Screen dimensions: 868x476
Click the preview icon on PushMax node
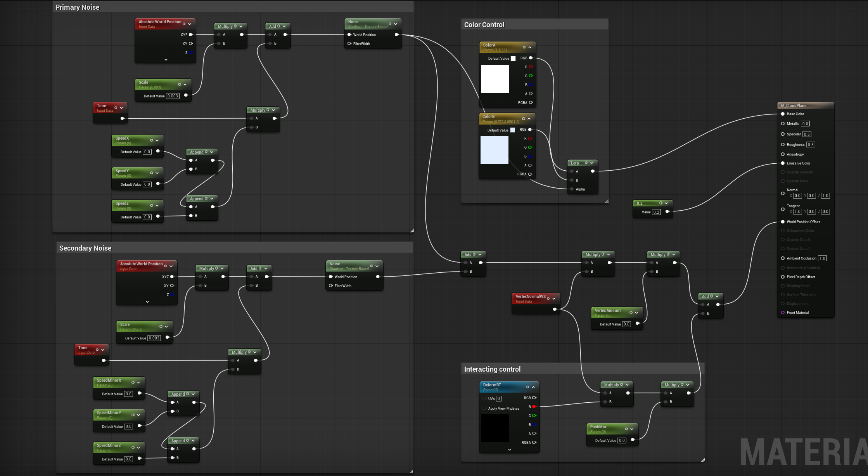pos(626,429)
